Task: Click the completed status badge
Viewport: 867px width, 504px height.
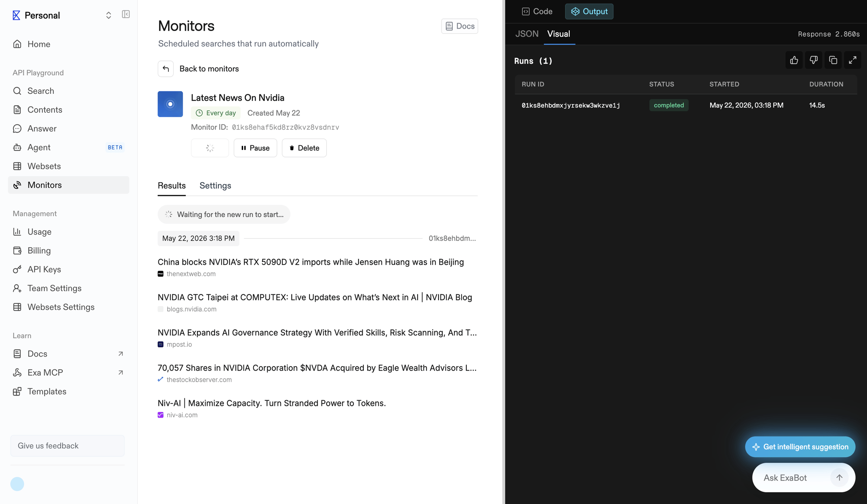Action: click(x=669, y=105)
